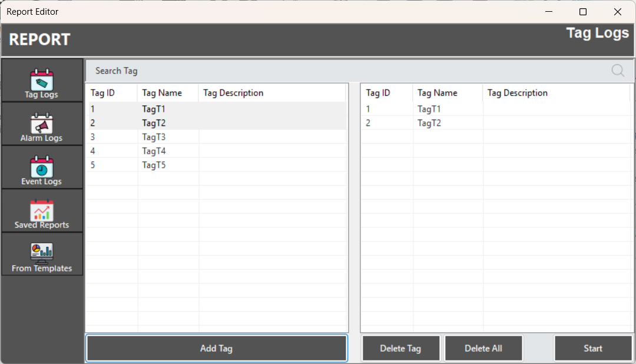
Task: Minimize the Report Editor window
Action: tap(549, 12)
